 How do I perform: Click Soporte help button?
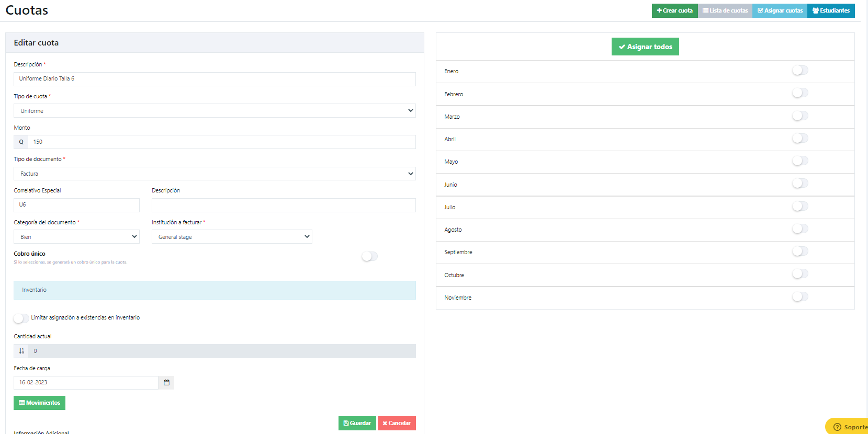(848, 427)
